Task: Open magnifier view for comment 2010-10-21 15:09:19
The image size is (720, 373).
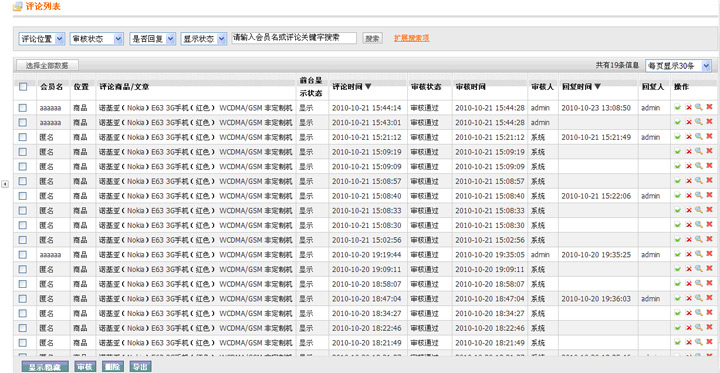Action: 699,151
